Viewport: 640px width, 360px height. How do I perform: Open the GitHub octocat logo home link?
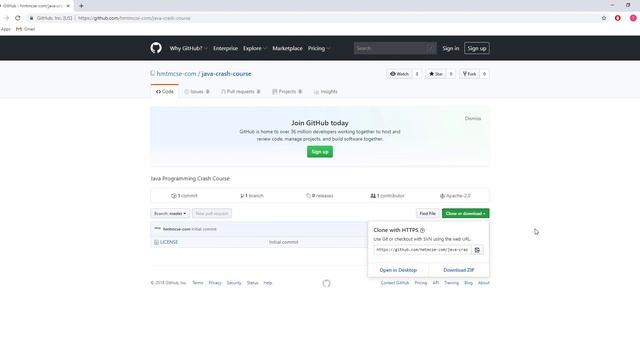coord(156,48)
